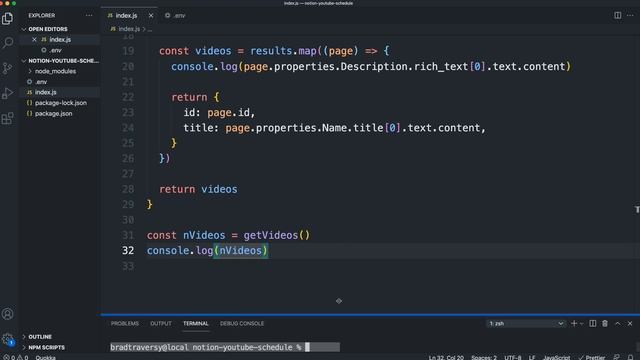This screenshot has width=640, height=360.
Task: Open the Manage gear icon
Action: click(x=7, y=339)
